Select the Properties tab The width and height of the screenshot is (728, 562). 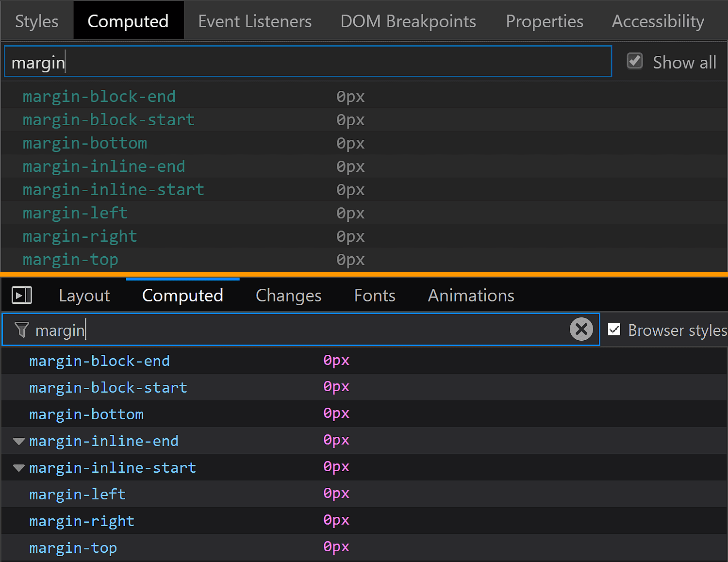(x=544, y=20)
